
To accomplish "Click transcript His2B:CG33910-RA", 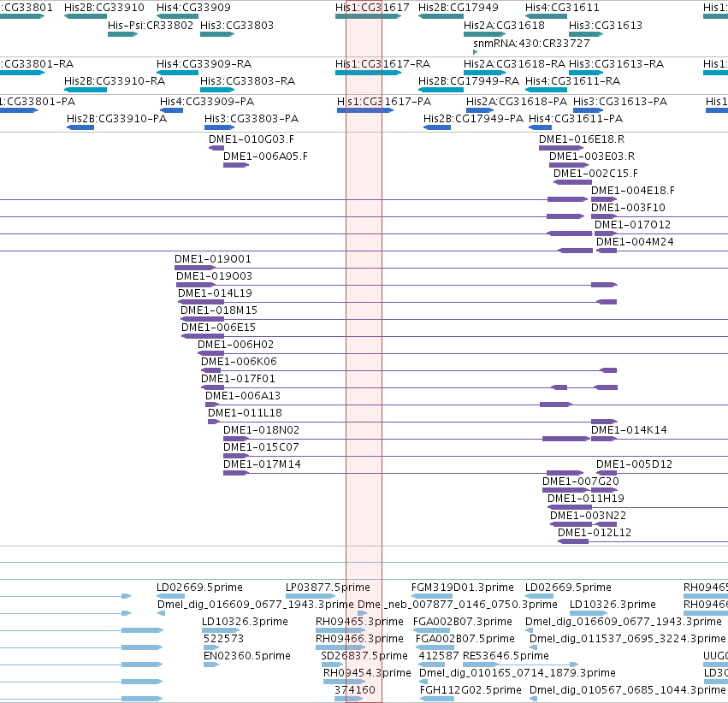I will [86, 90].
